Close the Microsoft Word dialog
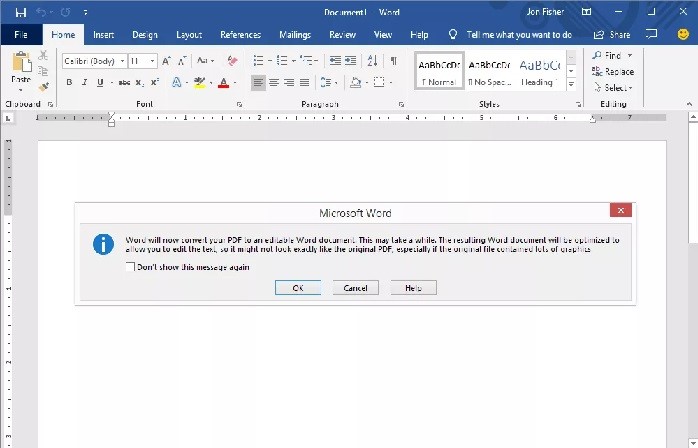The width and height of the screenshot is (698, 448). (621, 210)
